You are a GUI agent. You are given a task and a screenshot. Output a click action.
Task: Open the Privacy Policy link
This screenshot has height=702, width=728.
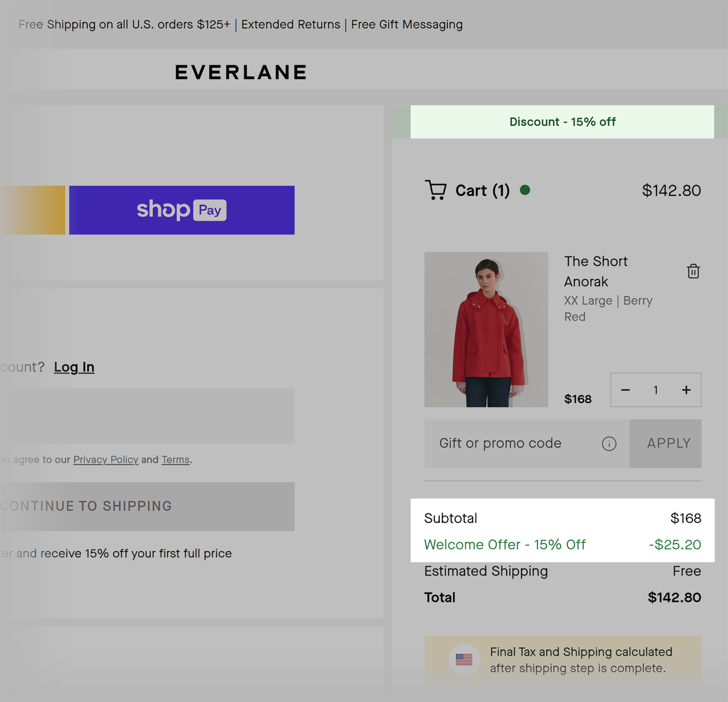tap(105, 460)
